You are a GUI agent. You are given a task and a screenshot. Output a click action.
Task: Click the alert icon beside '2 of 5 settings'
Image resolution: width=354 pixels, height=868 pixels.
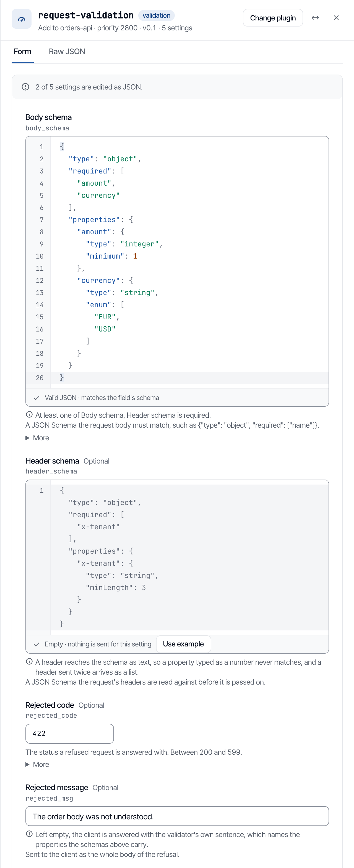click(x=25, y=87)
